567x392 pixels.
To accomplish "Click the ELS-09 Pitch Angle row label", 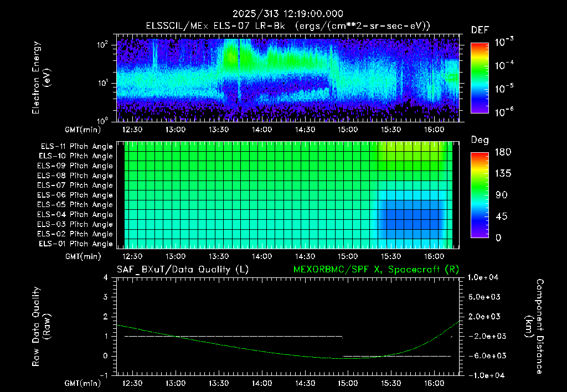I will (x=75, y=166).
